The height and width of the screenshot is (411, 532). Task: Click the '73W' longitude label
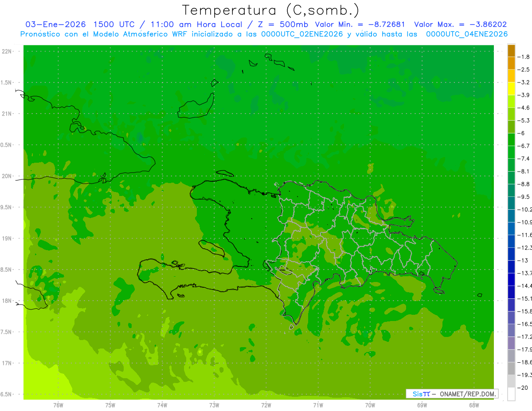tap(214, 405)
